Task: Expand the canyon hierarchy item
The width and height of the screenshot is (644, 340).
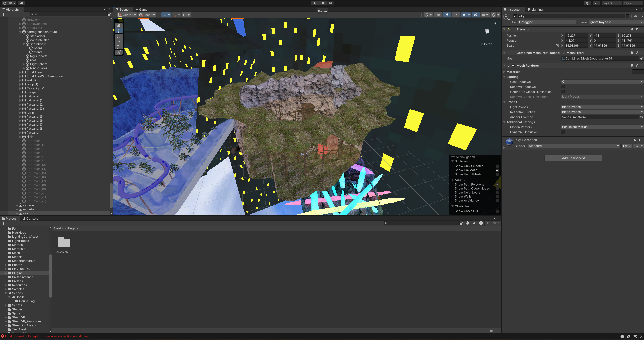Action: (x=17, y=205)
